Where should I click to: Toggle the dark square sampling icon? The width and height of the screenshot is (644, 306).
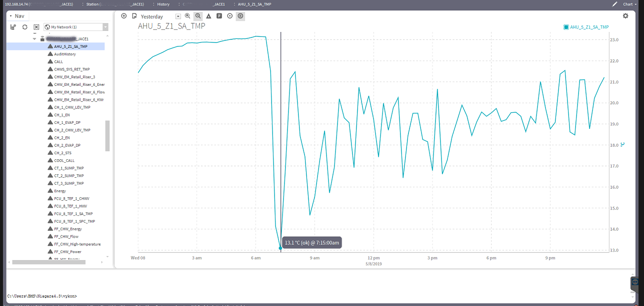coord(219,16)
